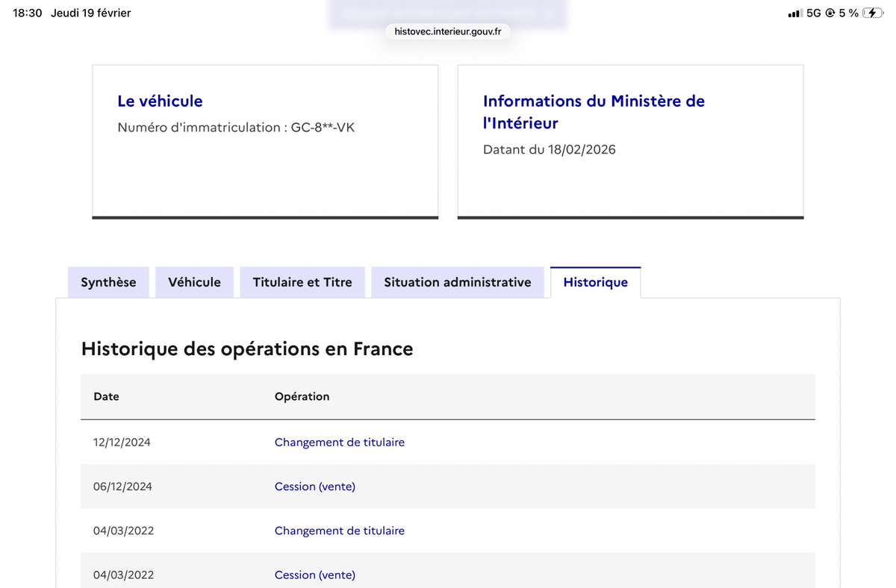896x588 pixels.
Task: Tap the 18:30 clock in status bar
Action: (x=28, y=13)
